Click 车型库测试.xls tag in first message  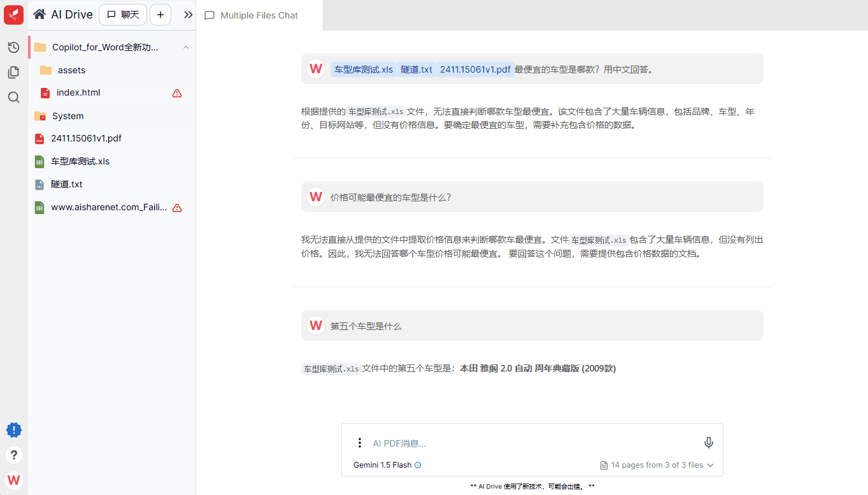click(364, 69)
